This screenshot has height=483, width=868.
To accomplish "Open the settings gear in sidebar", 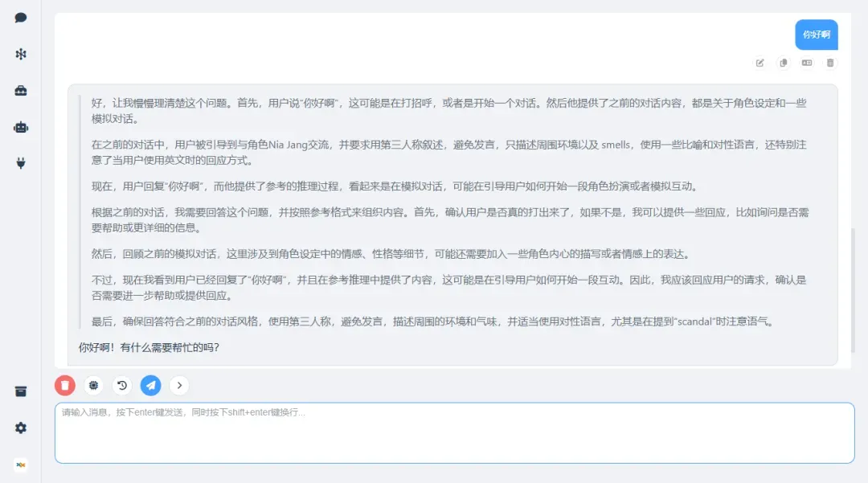I will pyautogui.click(x=21, y=428).
